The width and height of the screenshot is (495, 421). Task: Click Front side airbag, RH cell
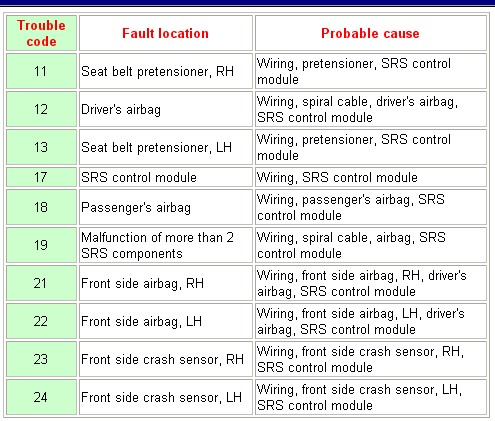[166, 283]
